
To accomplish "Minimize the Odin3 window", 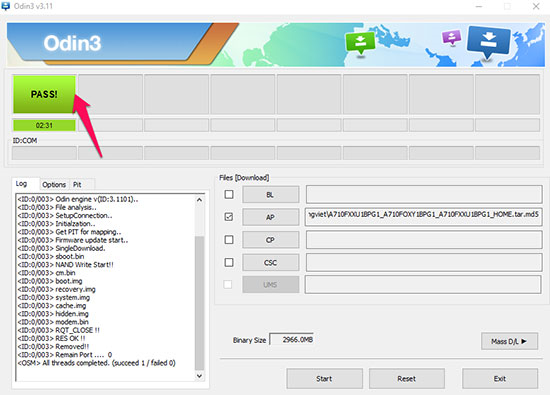I will [x=479, y=6].
